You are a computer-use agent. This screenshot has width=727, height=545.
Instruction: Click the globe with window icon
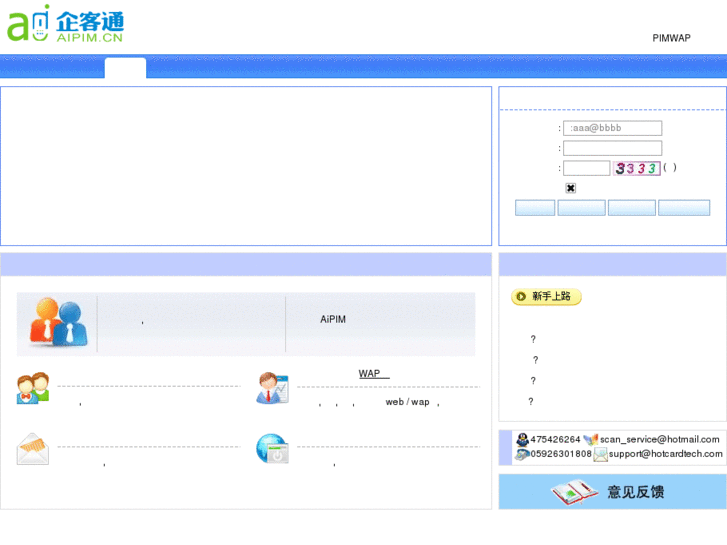[273, 449]
